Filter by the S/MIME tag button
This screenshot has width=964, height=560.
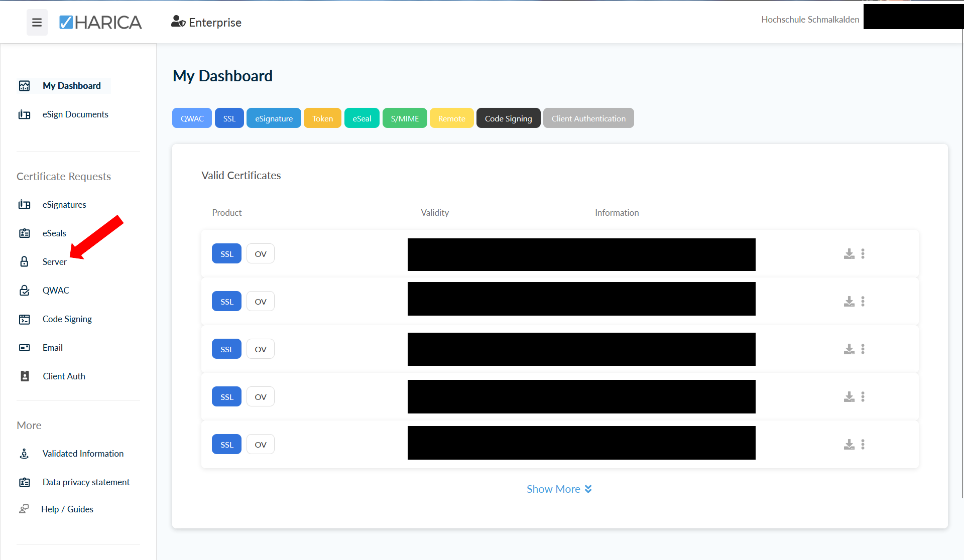(x=405, y=118)
